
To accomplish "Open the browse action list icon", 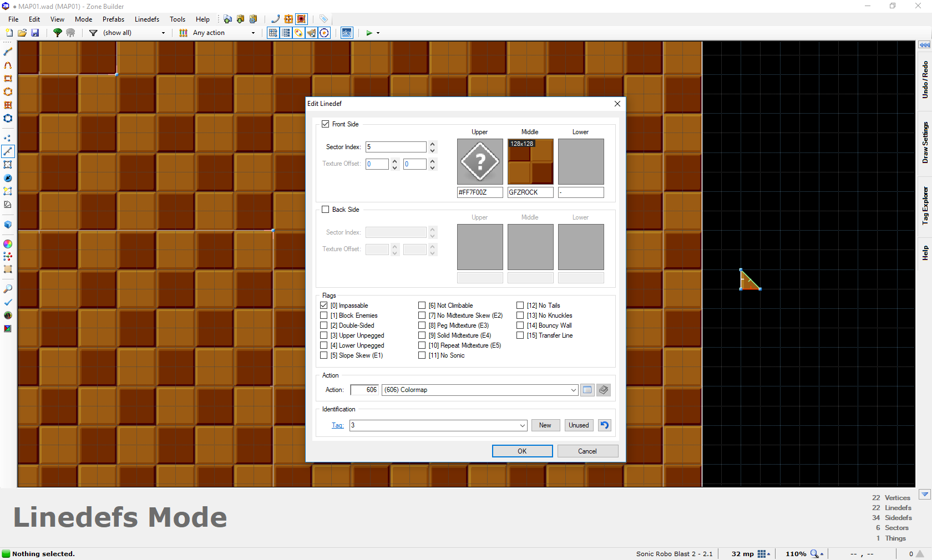I will tap(587, 390).
